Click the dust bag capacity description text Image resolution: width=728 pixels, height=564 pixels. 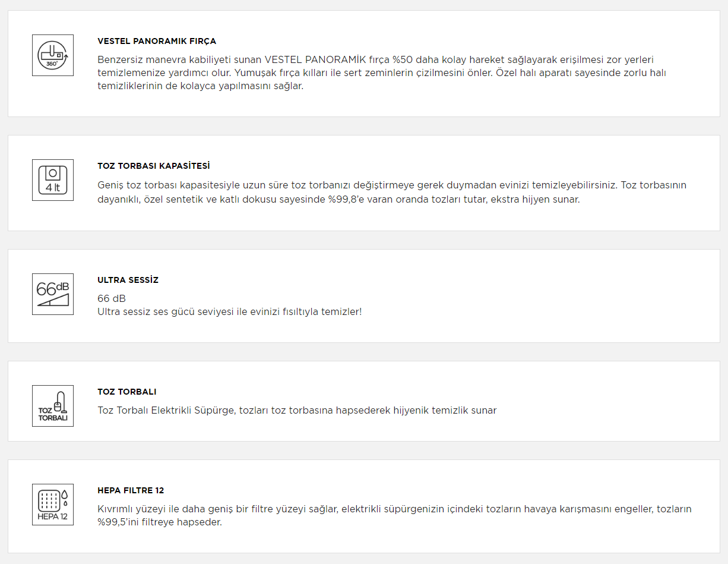tap(392, 192)
